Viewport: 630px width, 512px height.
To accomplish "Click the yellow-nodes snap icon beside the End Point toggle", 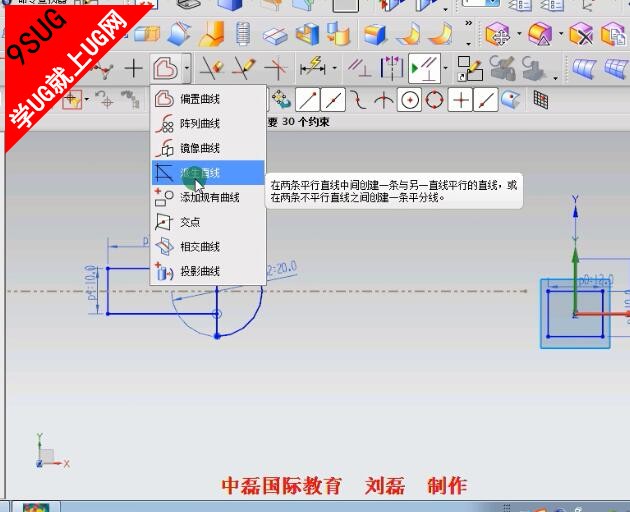I will 281,99.
